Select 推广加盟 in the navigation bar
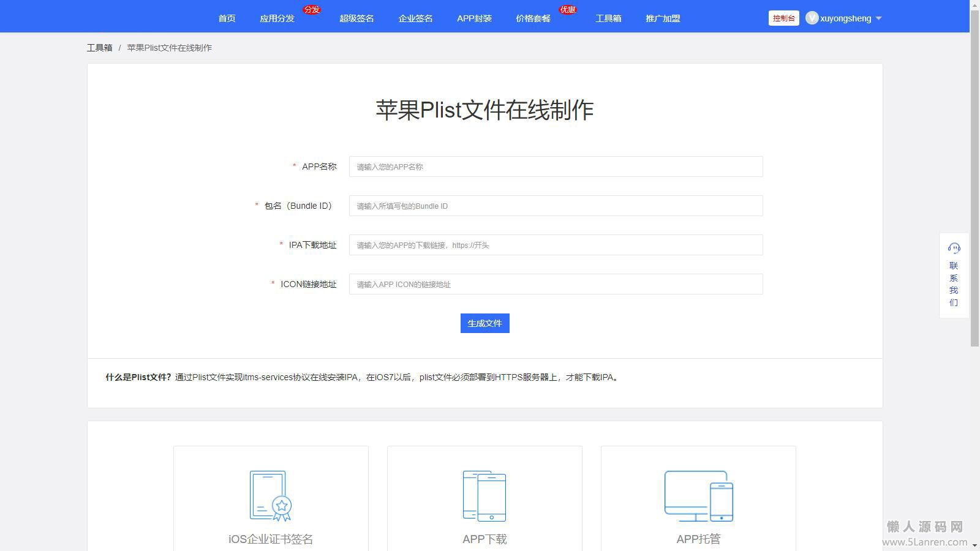The image size is (980, 551). click(x=663, y=18)
